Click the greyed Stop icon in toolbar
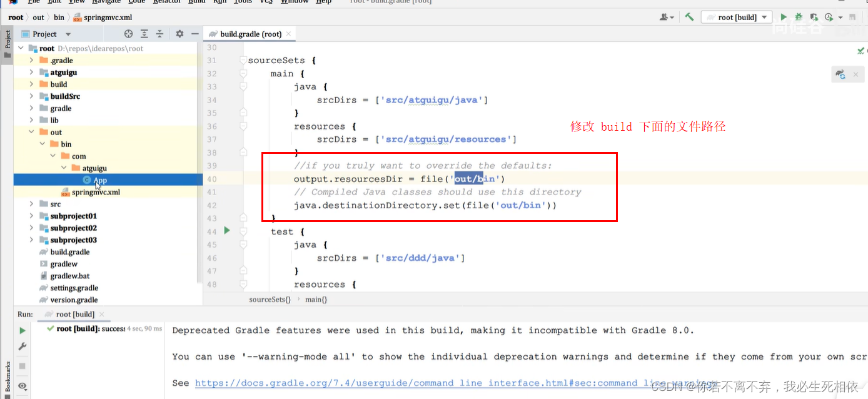The width and height of the screenshot is (868, 399). [x=853, y=18]
